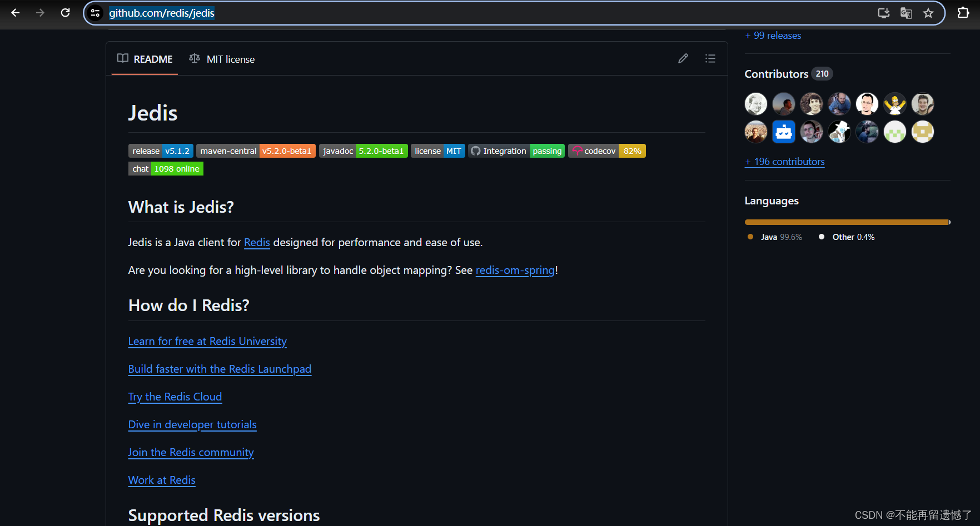Follow the Redis link in the description
Screen dimensions: 980x526
257,242
